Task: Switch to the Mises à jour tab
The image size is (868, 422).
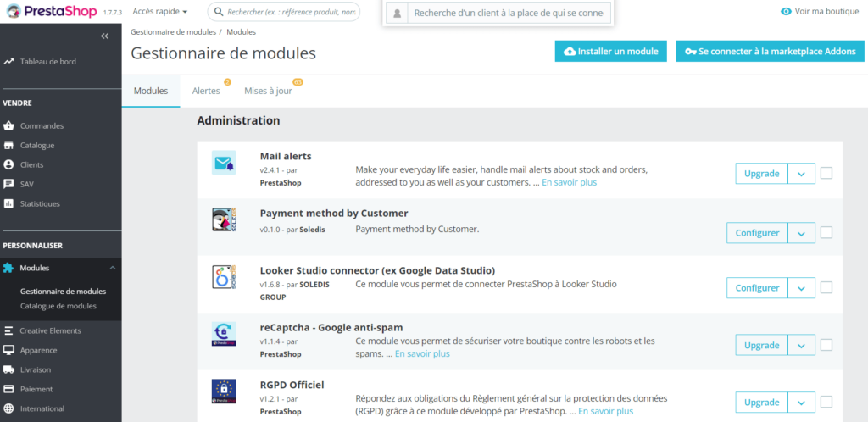Action: pos(269,91)
